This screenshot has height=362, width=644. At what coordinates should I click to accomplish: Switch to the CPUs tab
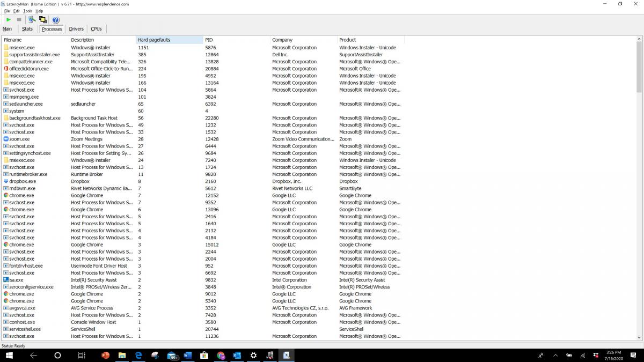[96, 29]
